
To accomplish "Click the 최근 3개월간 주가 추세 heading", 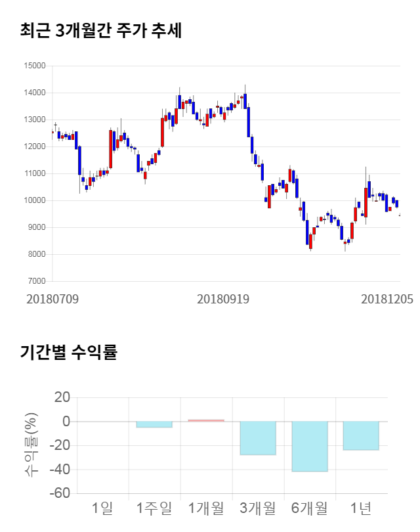I will pos(100,31).
